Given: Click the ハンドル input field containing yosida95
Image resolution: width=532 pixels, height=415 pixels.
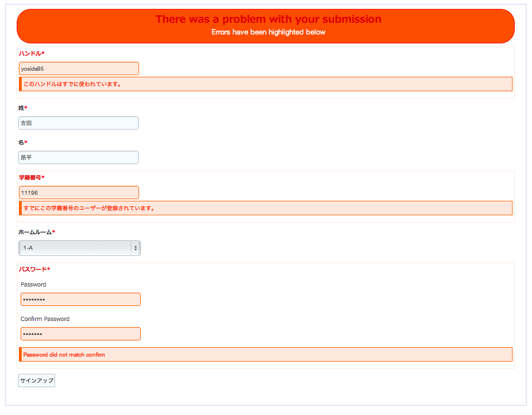Looking at the screenshot, I should click(78, 68).
